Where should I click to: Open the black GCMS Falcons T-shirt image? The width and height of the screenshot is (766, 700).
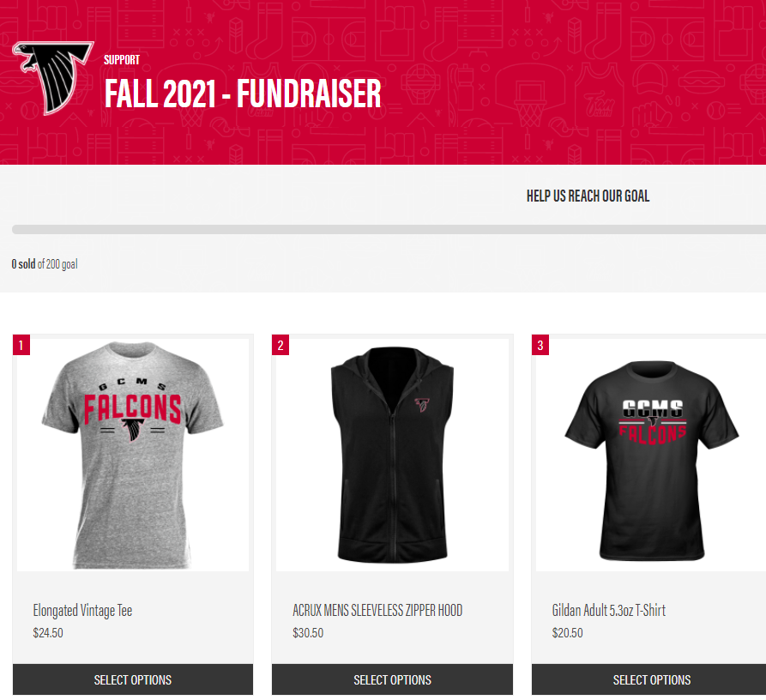[x=651, y=455]
